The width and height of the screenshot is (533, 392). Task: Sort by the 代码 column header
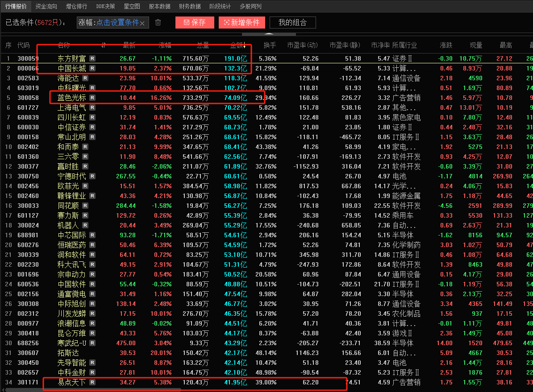[x=24, y=45]
